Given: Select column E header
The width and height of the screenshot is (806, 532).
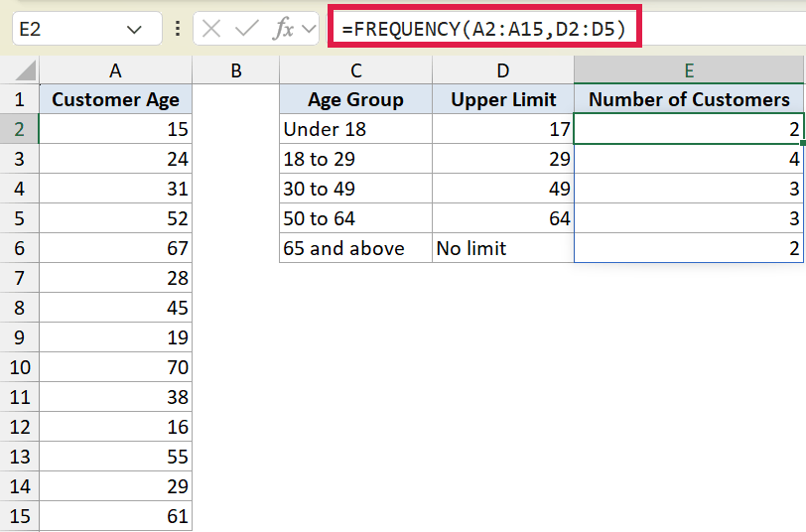Looking at the screenshot, I should click(689, 70).
